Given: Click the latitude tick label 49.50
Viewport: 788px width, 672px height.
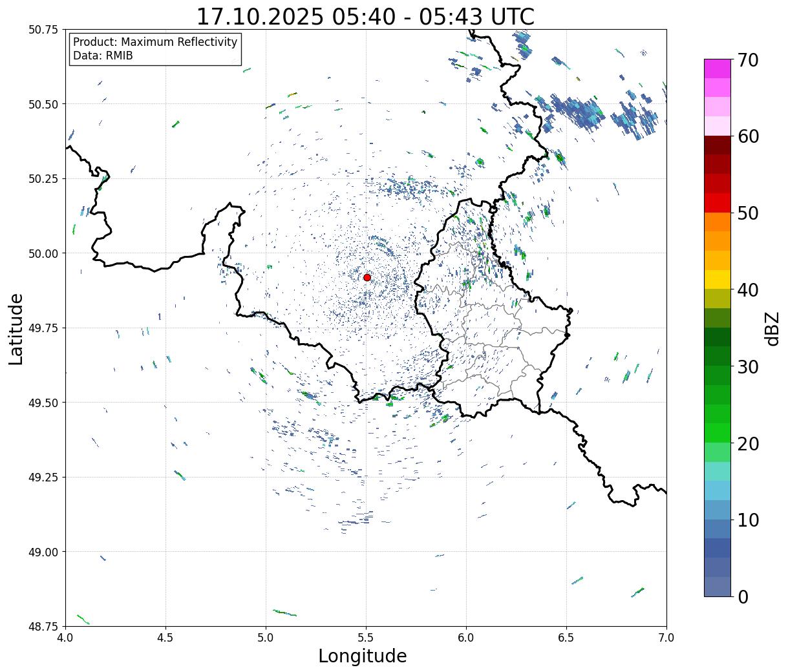Looking at the screenshot, I should tap(43, 403).
